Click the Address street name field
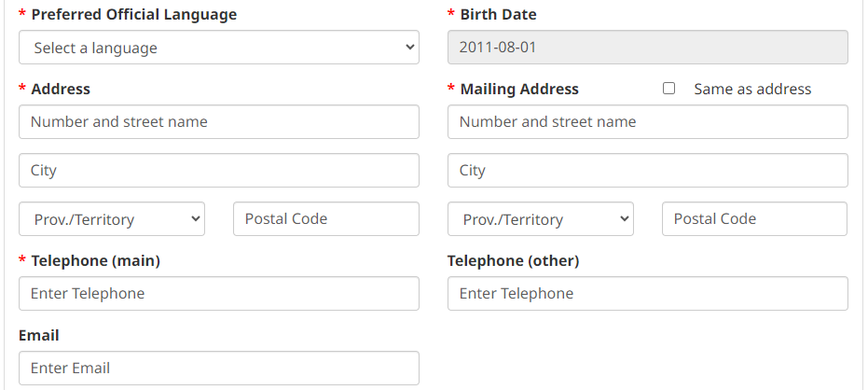Screen dimensions: 868x390 point(218,122)
